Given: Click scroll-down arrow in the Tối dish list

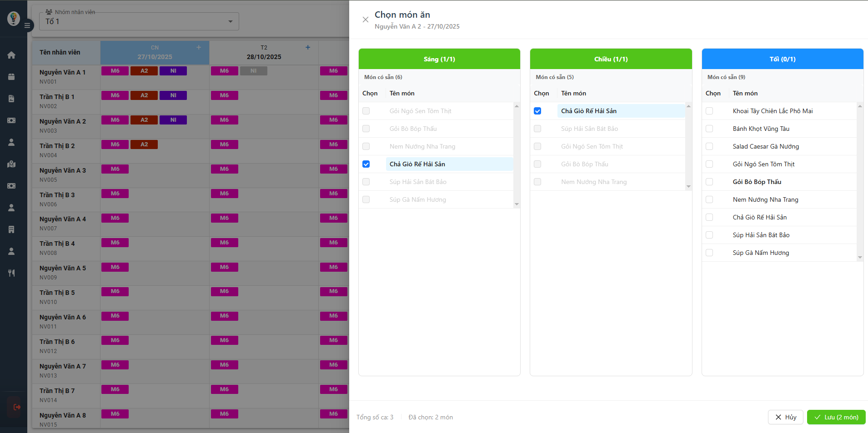Looking at the screenshot, I should (x=860, y=257).
